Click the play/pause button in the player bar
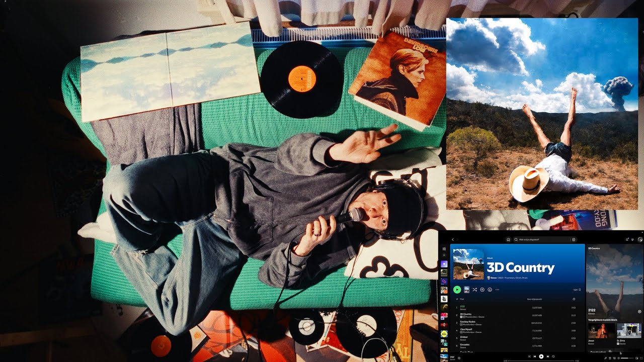This screenshot has width=644, height=362. click(541, 356)
